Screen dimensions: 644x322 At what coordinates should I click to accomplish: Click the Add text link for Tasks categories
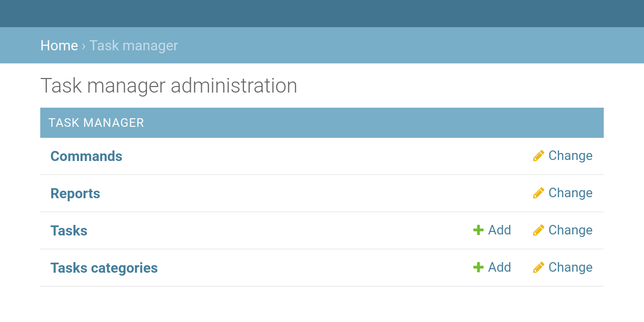[x=499, y=268]
